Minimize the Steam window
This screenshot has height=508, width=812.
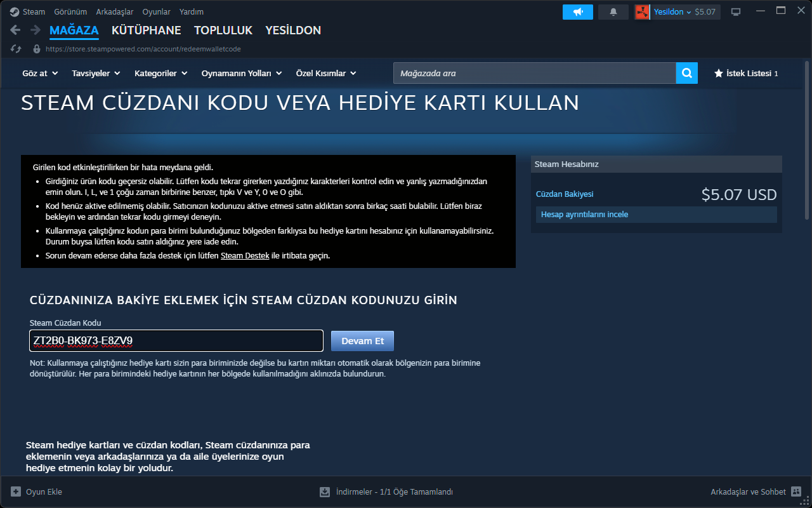click(762, 11)
